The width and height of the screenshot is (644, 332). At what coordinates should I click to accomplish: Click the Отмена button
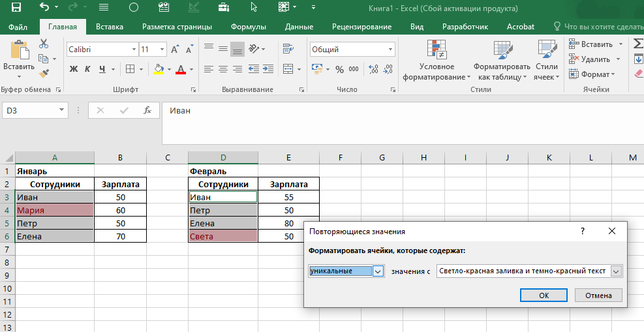click(598, 295)
